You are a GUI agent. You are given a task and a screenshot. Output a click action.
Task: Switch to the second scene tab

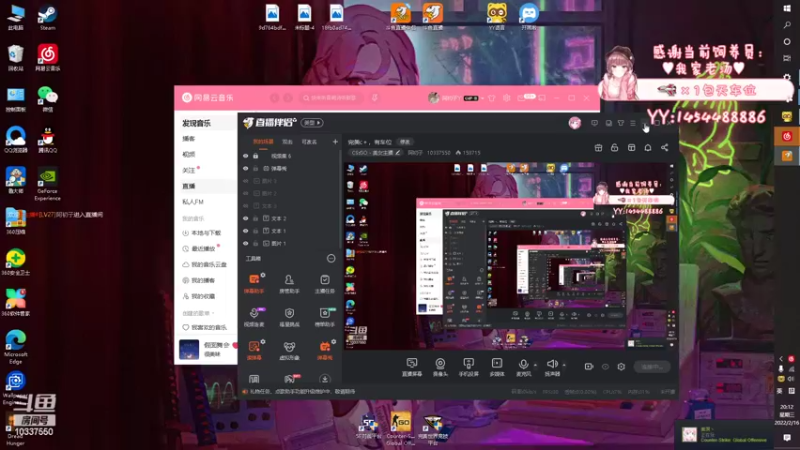287,141
